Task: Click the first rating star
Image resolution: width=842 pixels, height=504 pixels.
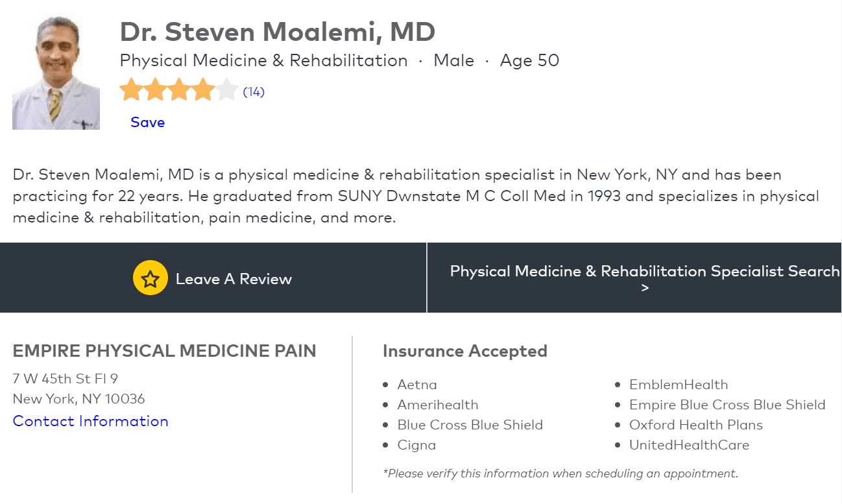Action: [x=131, y=90]
